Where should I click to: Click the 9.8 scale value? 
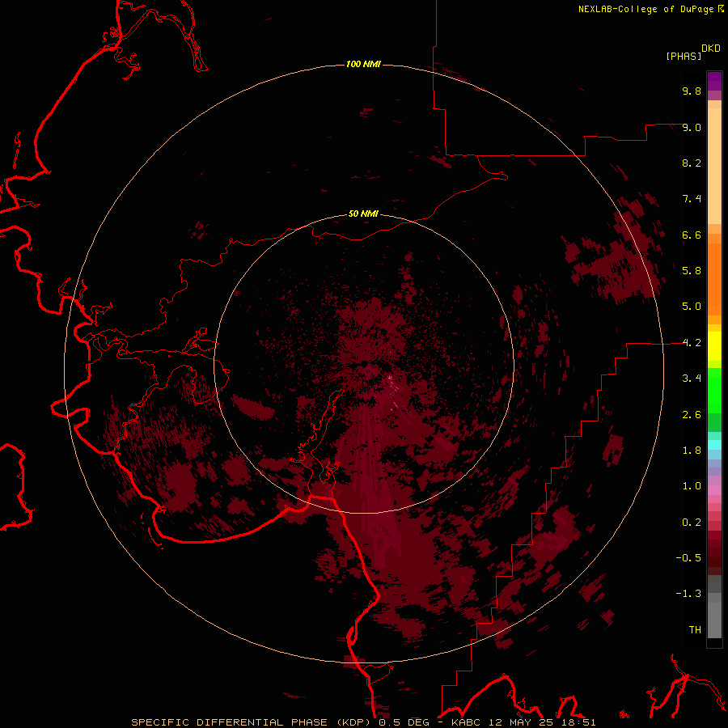[692, 91]
